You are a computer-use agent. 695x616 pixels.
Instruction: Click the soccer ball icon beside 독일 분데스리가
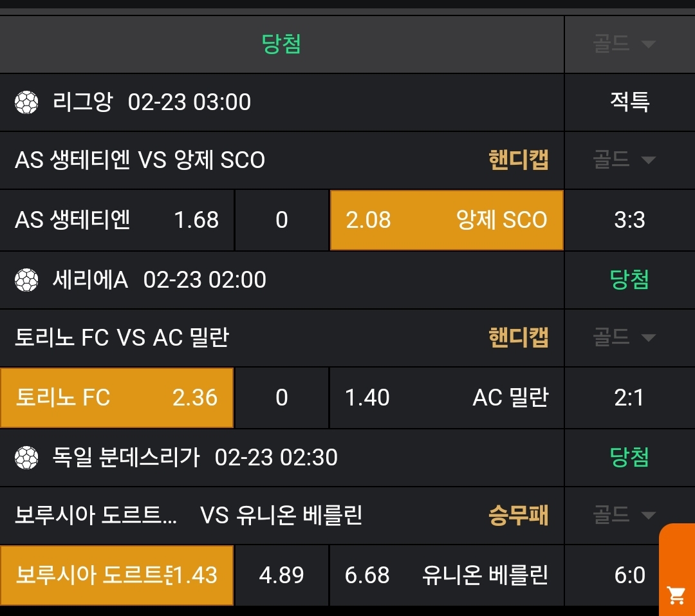26,458
